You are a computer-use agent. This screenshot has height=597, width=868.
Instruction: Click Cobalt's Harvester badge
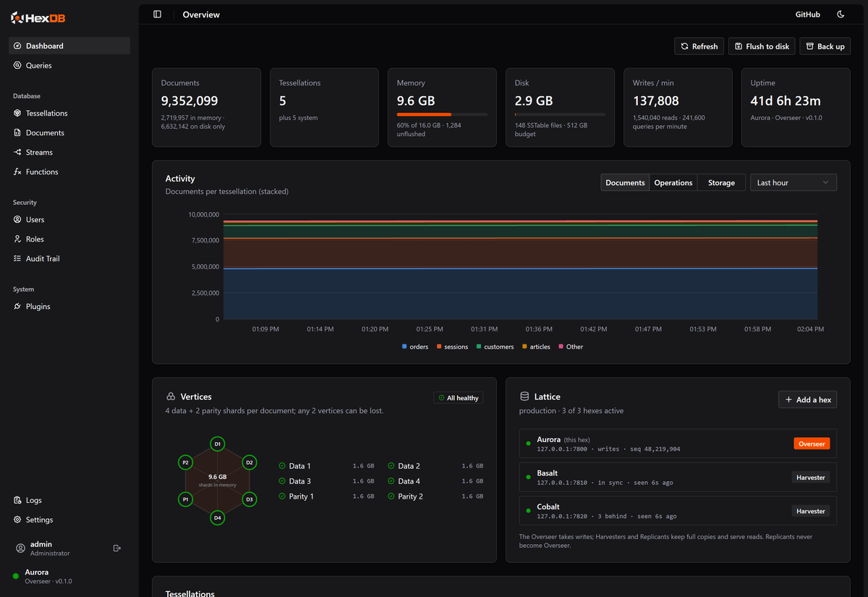click(811, 511)
